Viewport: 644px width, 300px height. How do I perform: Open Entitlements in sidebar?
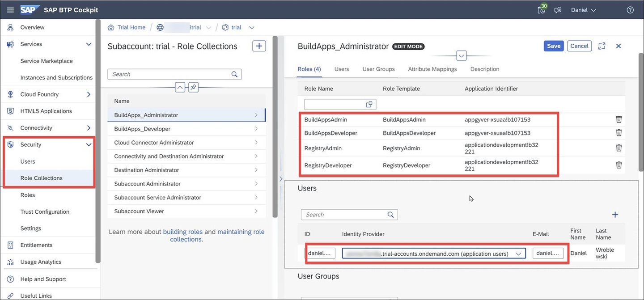tap(36, 245)
